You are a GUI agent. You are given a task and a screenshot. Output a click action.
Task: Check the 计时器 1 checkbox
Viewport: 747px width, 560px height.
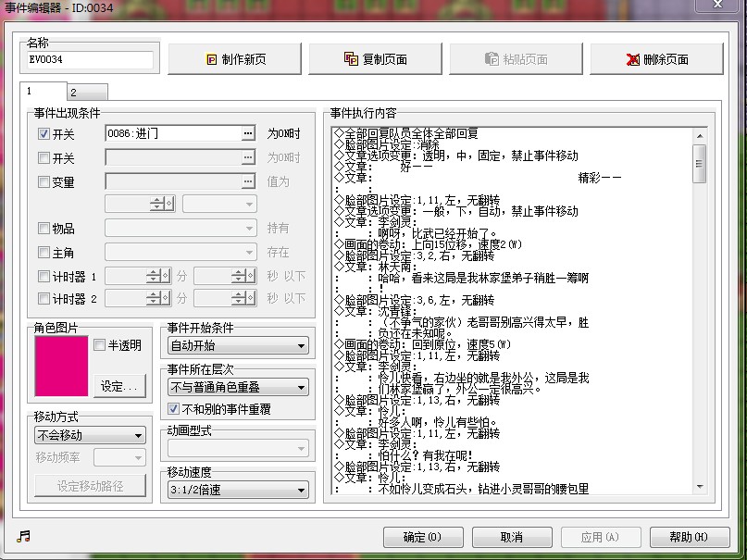click(x=44, y=276)
